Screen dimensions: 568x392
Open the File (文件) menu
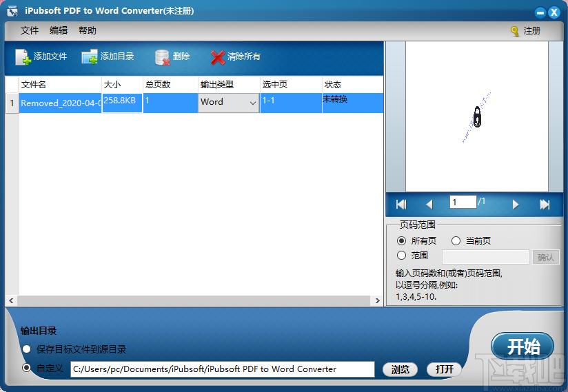tap(30, 30)
